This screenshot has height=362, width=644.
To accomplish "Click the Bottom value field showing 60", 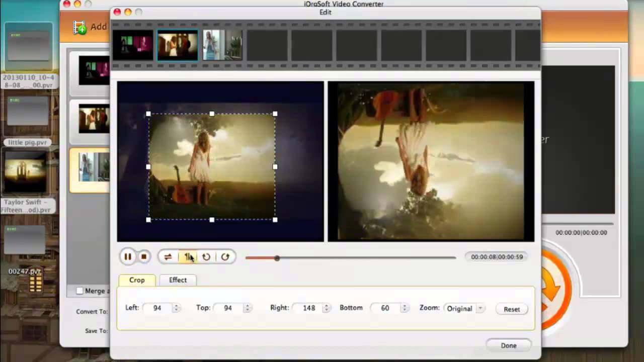I will 385,308.
